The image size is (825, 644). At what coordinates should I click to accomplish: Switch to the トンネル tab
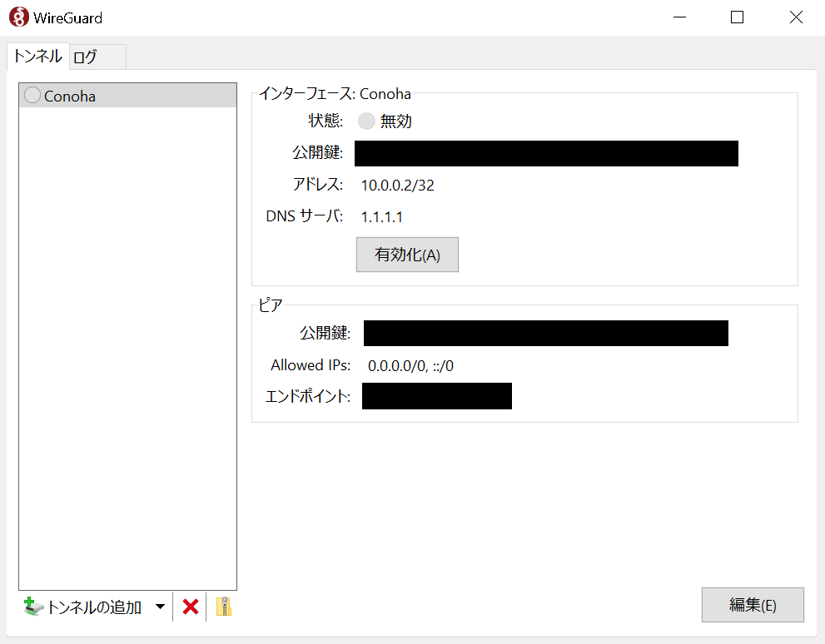(x=38, y=57)
